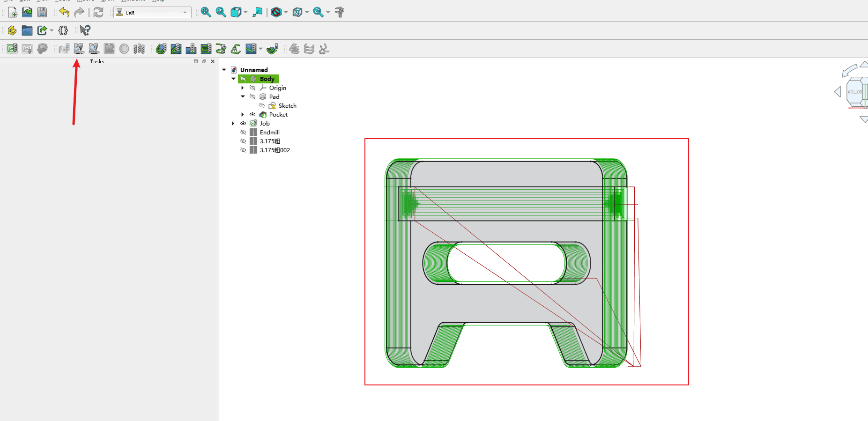Toggle the Job eye visibility icon
Image resolution: width=868 pixels, height=421 pixels.
[243, 124]
